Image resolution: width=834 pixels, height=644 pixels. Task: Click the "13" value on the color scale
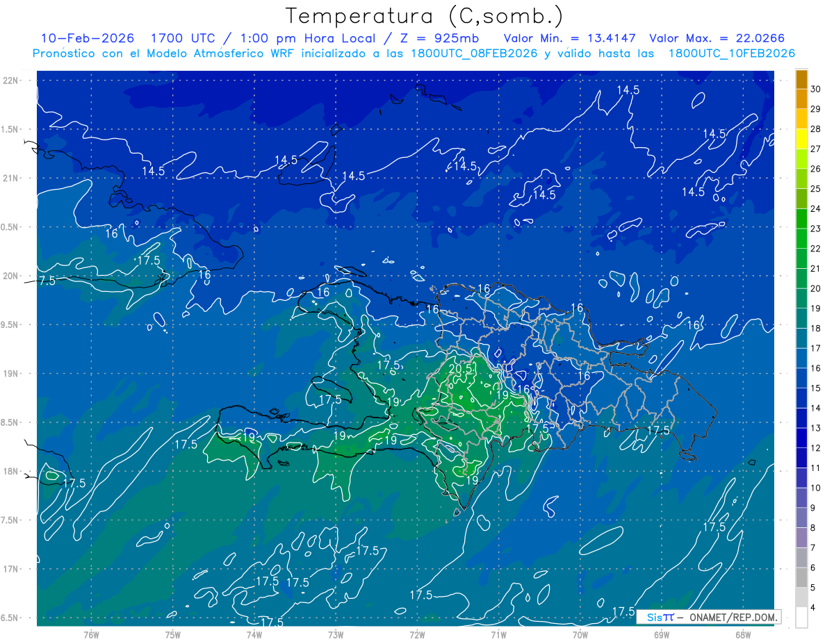coord(815,428)
